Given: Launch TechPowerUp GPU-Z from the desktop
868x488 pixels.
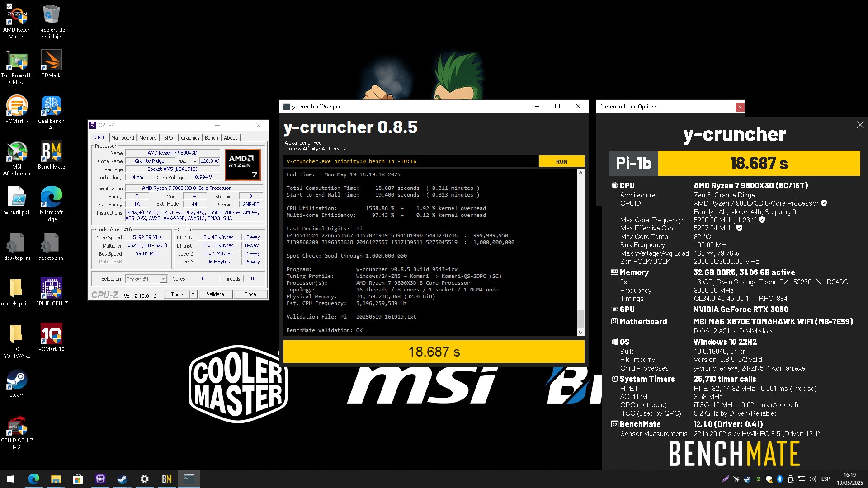Looking at the screenshot, I should coord(17,67).
